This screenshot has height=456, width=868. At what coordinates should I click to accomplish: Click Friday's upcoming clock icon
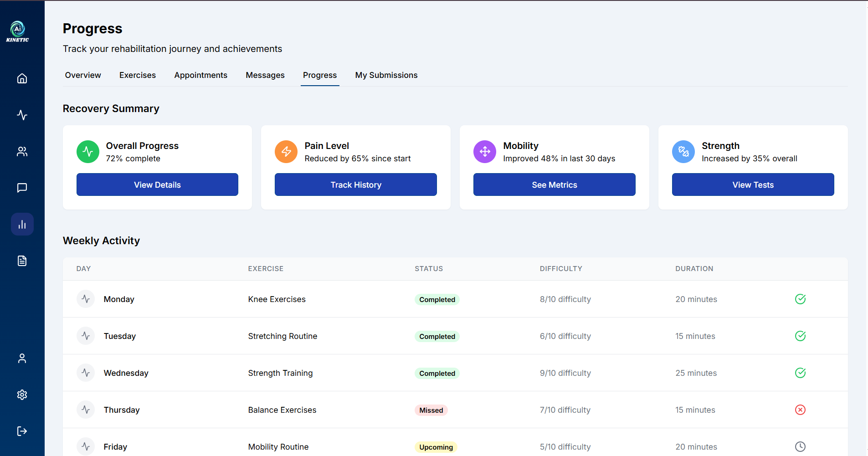click(x=800, y=446)
